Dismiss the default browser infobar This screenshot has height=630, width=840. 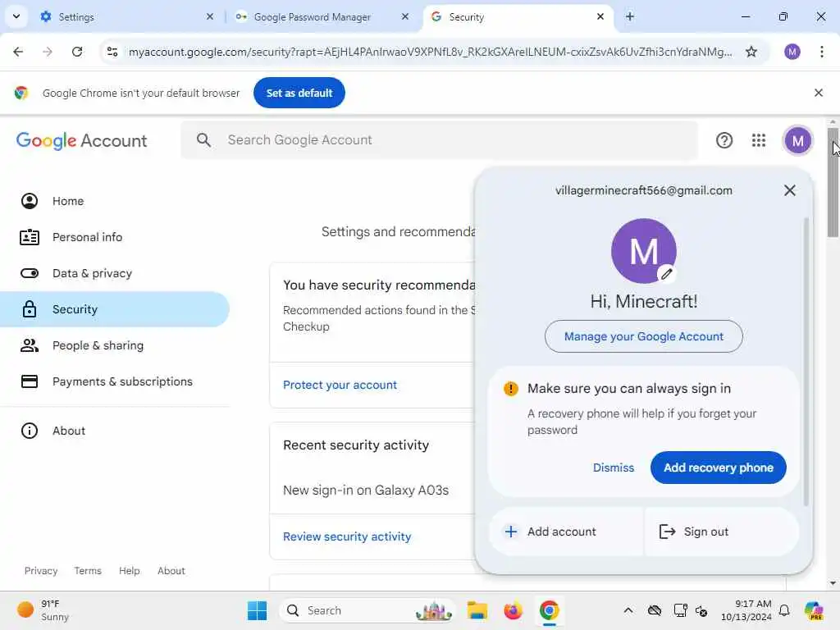(818, 93)
